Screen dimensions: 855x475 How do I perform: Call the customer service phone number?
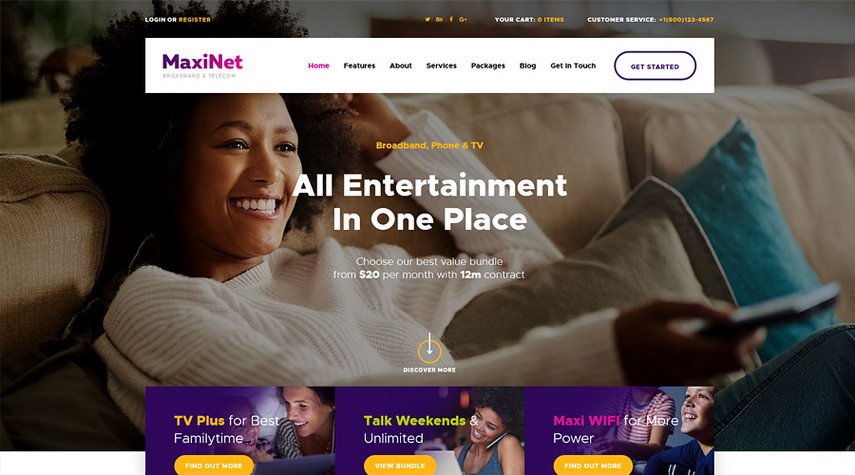[686, 20]
